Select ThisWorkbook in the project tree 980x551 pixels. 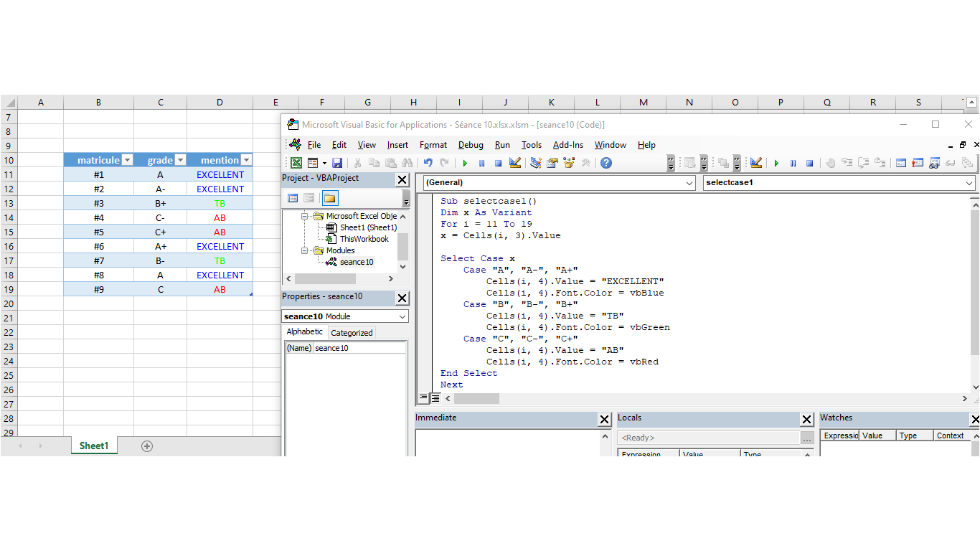pos(364,239)
